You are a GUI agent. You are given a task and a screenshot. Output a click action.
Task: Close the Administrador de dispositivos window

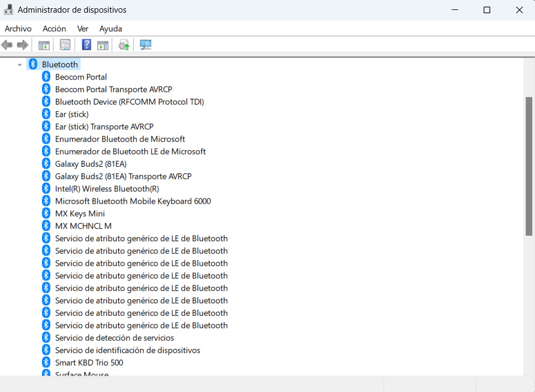click(520, 10)
